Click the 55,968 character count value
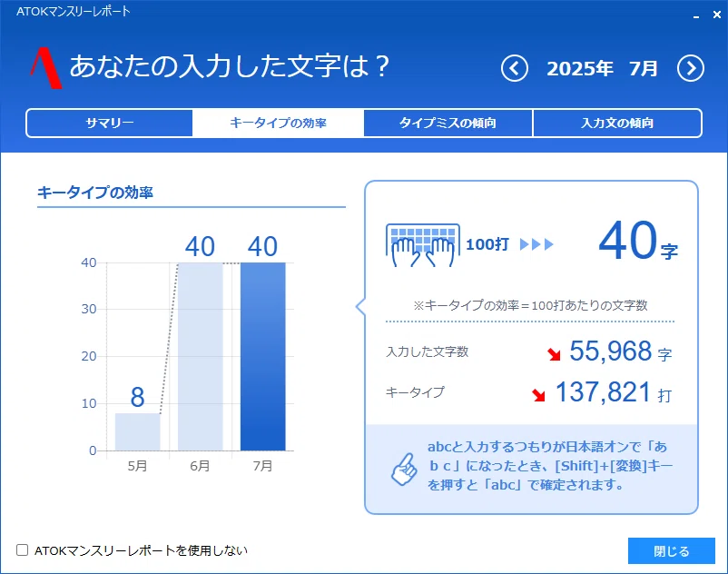728x574 pixels. point(611,351)
